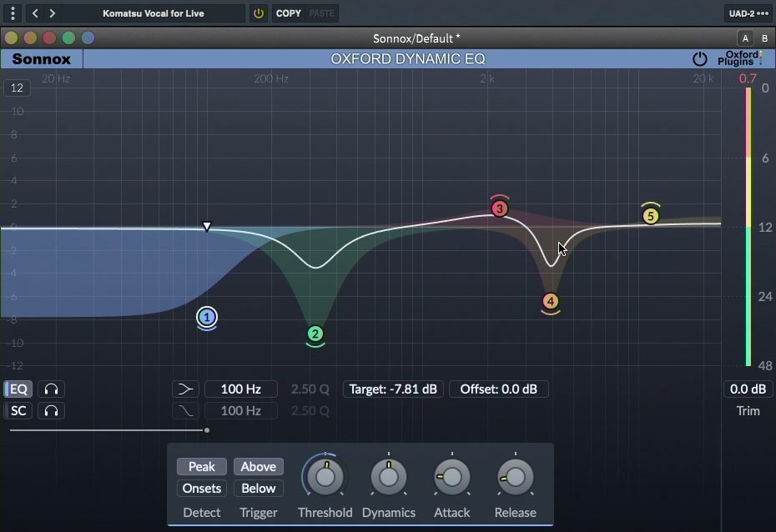Open preset name Komatsu Vocal for Live
Screen dimensions: 776x532
click(x=154, y=13)
